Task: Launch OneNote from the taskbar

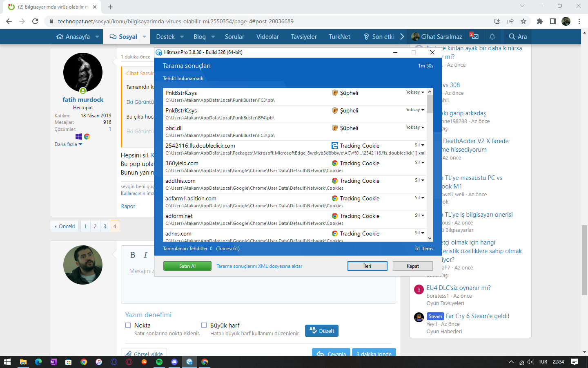Action: (x=53, y=362)
